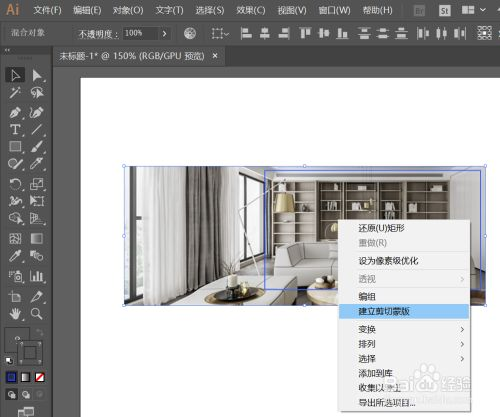Select the Eyedropper tool

15,256
